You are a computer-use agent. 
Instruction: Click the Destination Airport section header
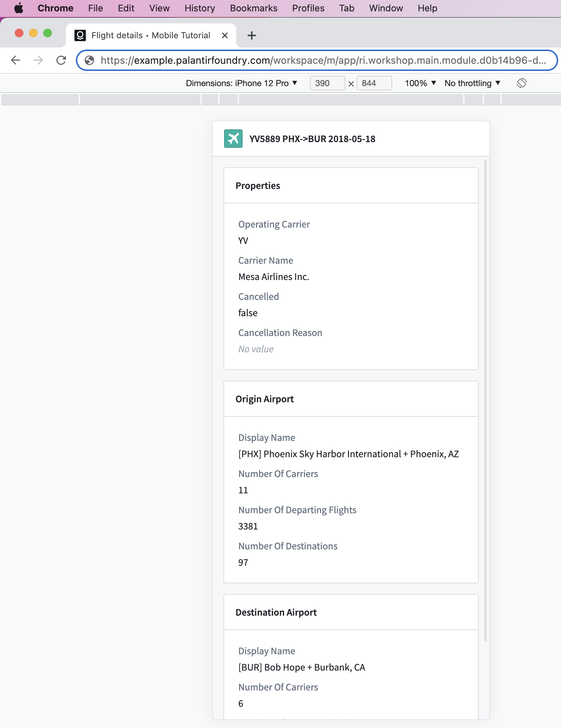[351, 612]
